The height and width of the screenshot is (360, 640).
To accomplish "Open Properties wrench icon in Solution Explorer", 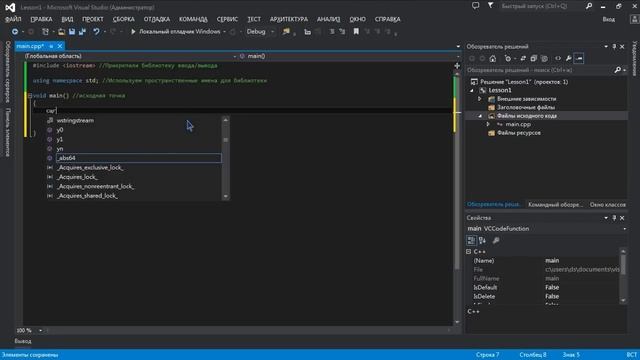I will tap(568, 58).
